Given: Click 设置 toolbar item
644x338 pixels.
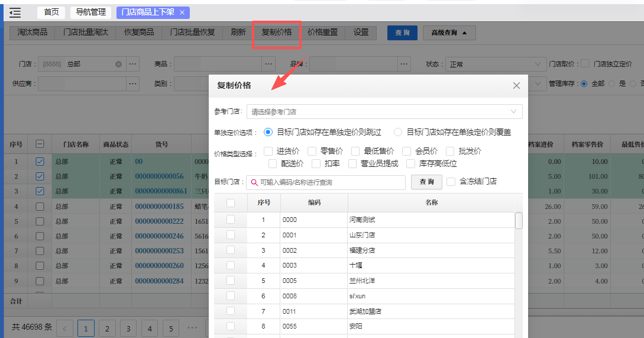Looking at the screenshot, I should point(361,33).
